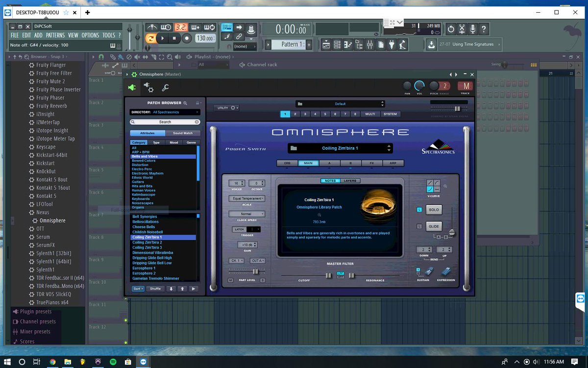
Task: Open the PATTERNS menu
Action: [55, 35]
